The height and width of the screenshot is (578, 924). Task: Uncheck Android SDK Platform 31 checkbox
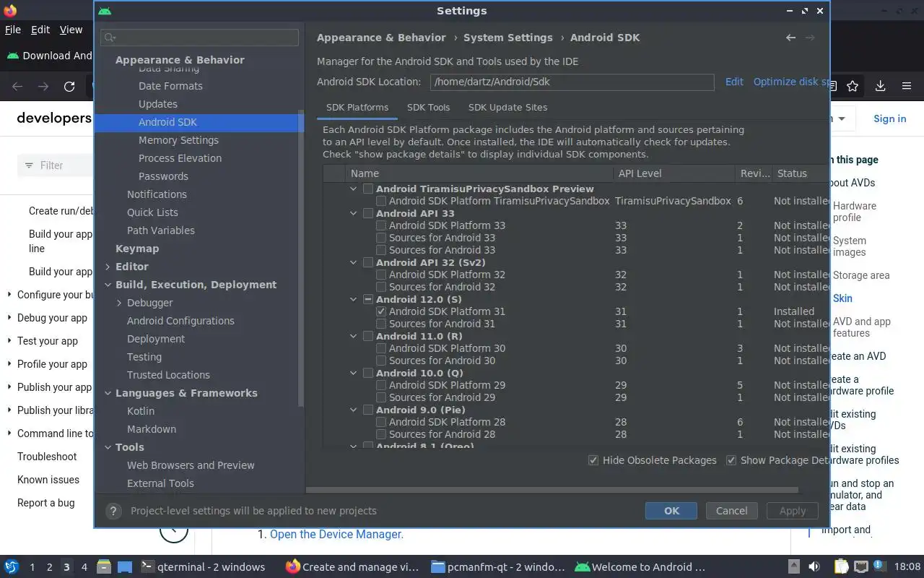381,311
